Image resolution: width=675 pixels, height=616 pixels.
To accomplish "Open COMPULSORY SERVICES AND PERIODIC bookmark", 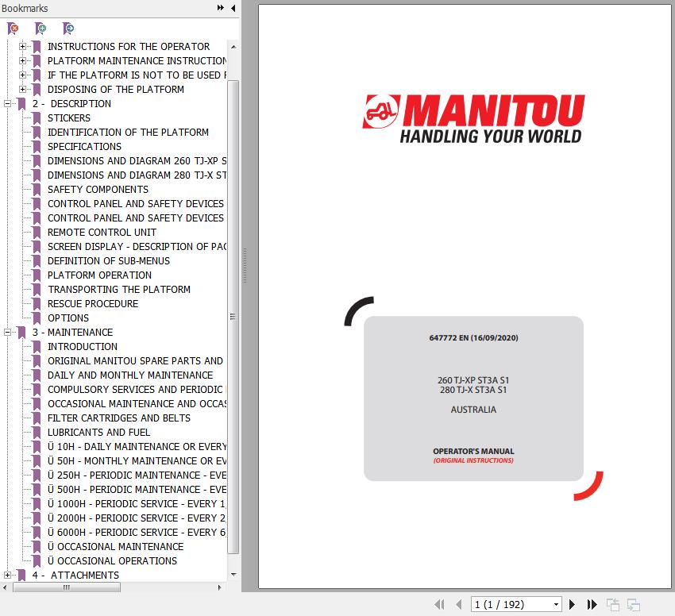I will click(137, 389).
